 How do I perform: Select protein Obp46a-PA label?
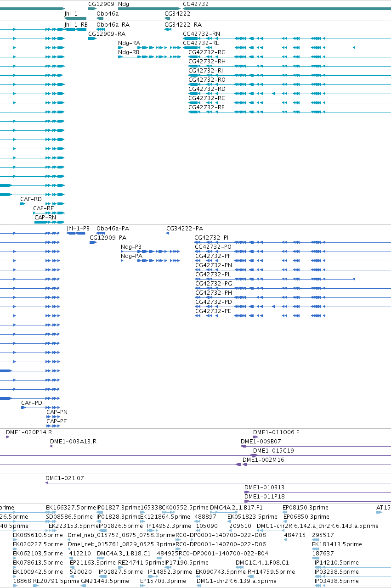113,229
